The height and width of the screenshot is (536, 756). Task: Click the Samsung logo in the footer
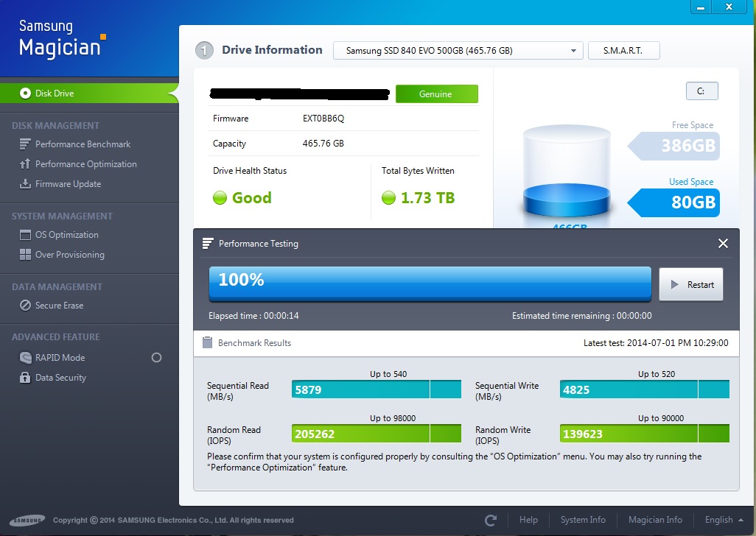click(x=27, y=520)
